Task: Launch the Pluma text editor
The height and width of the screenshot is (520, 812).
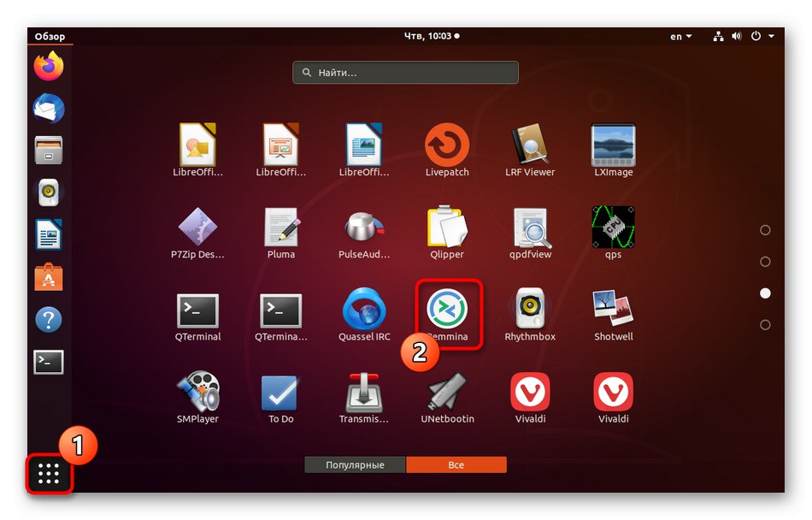Action: (x=280, y=233)
